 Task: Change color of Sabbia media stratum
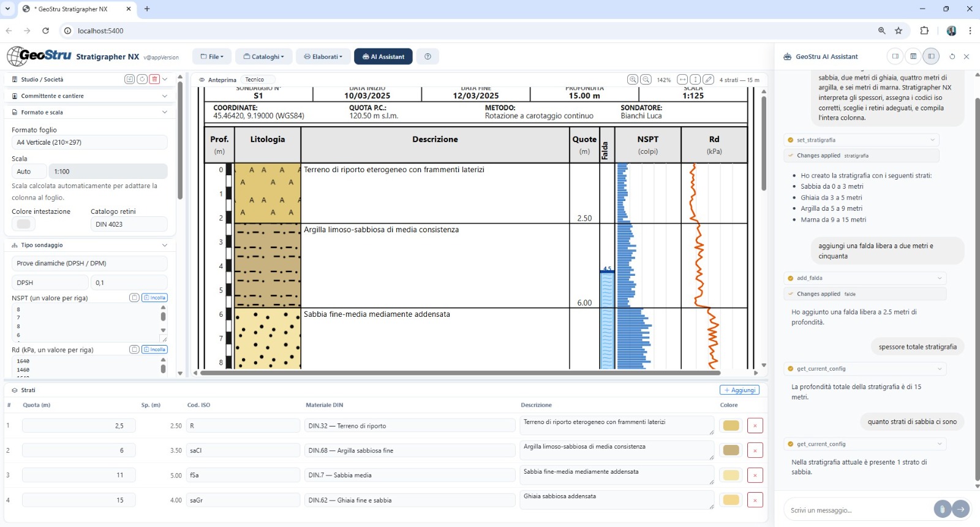point(731,475)
